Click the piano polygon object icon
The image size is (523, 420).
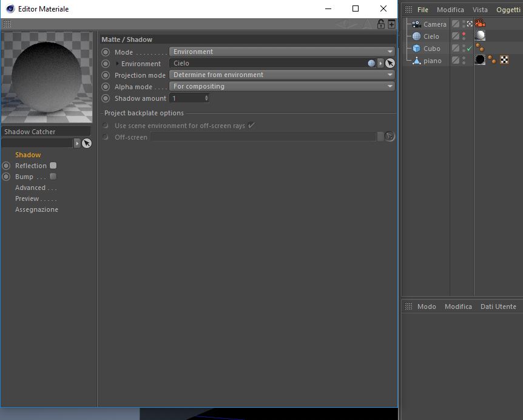coord(417,60)
